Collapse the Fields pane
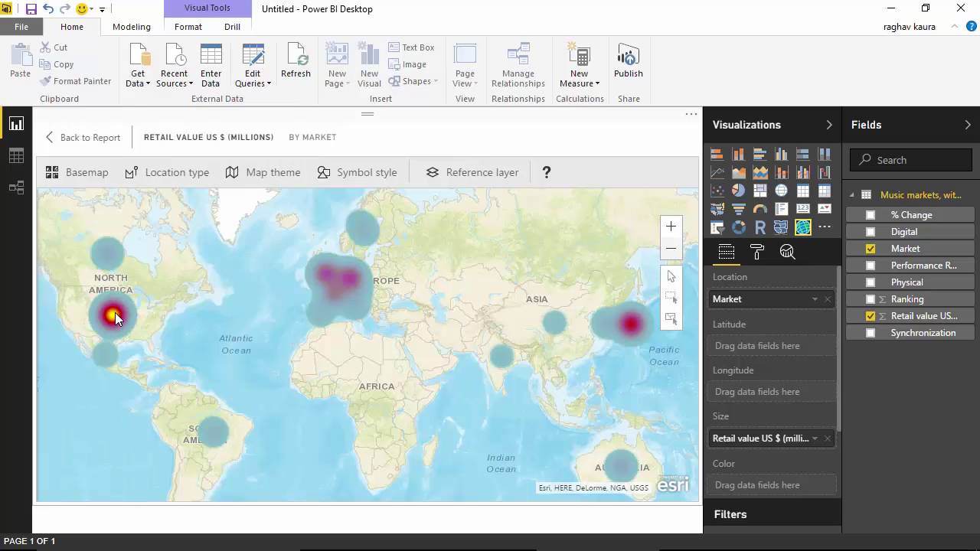980x551 pixels. pos(968,125)
